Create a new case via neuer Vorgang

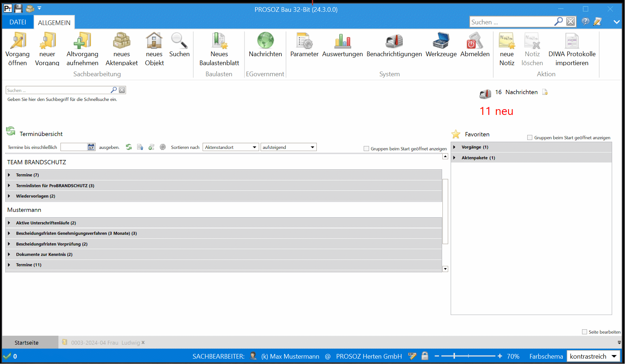[x=47, y=49]
